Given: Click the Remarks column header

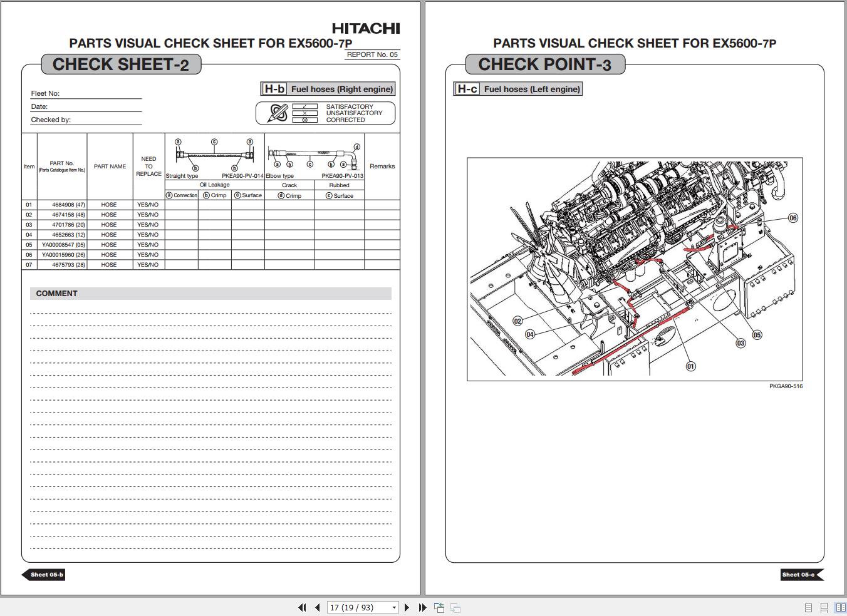Looking at the screenshot, I should 382,167.
